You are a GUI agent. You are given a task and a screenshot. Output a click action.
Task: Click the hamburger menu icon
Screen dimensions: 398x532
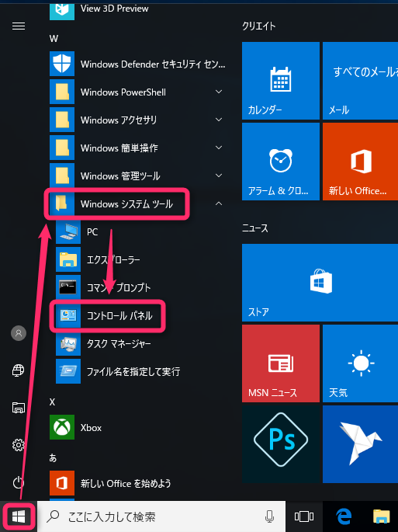[x=19, y=26]
